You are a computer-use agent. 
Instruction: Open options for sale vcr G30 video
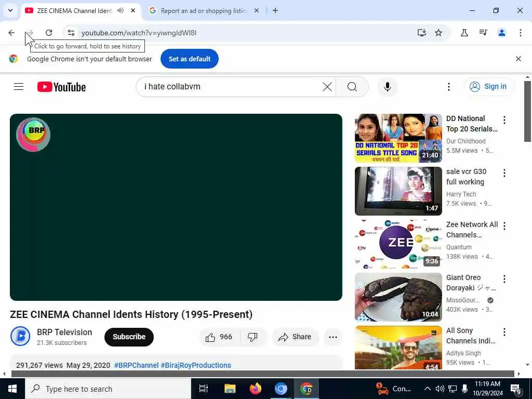(x=504, y=173)
